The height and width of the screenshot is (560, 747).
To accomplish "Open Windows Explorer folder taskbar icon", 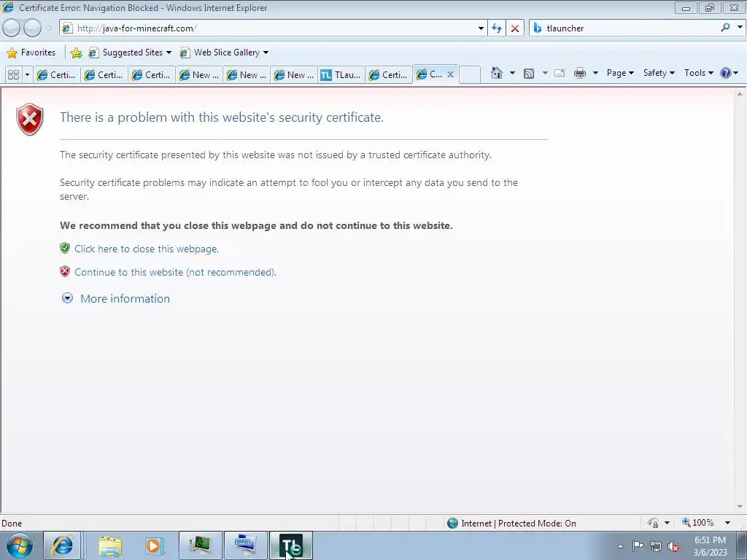I will coord(110,545).
